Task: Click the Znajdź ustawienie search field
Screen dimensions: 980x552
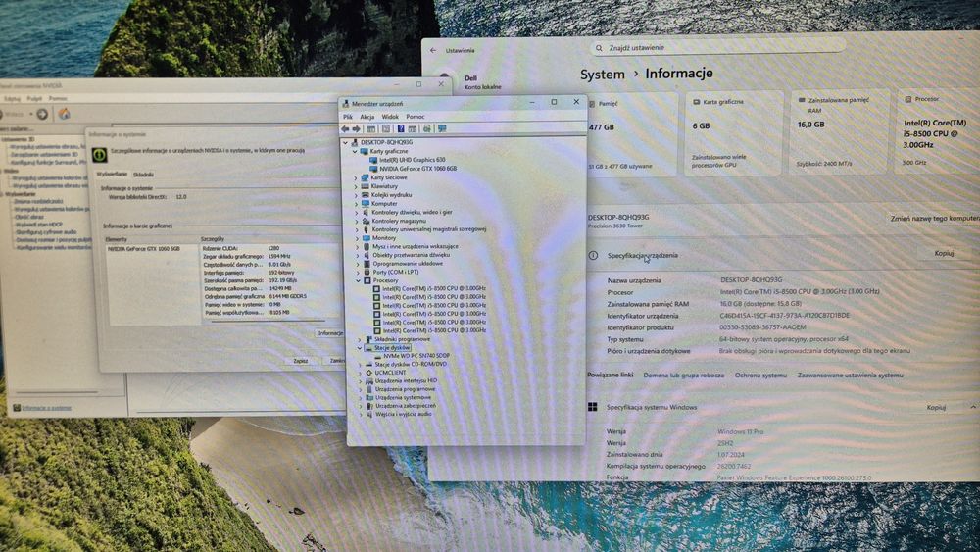Action: coord(717,47)
